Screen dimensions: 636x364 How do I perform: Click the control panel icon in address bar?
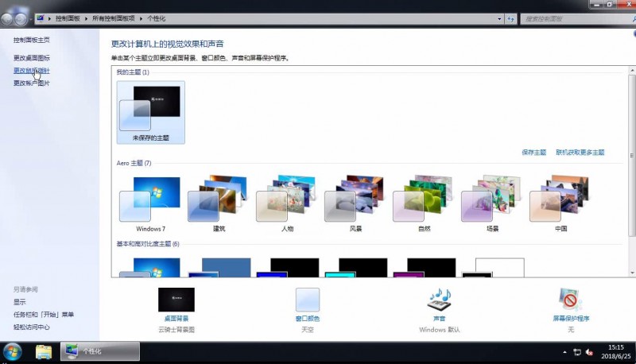(x=41, y=18)
